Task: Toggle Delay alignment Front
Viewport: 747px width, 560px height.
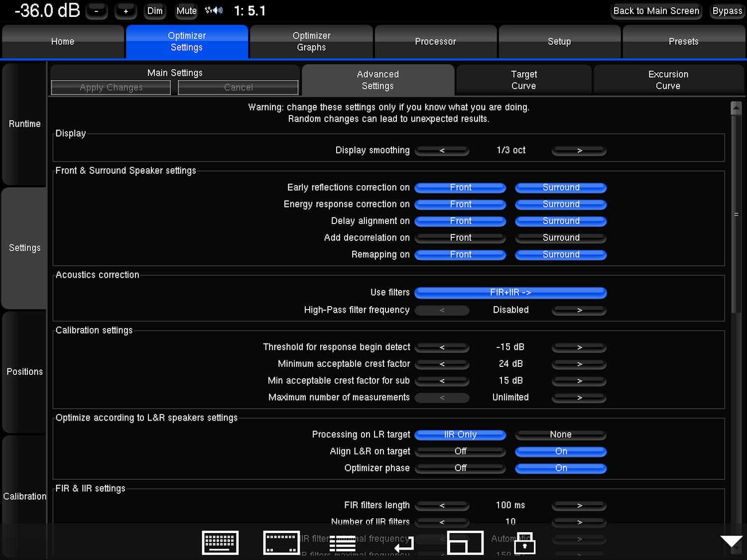Action: coord(460,221)
